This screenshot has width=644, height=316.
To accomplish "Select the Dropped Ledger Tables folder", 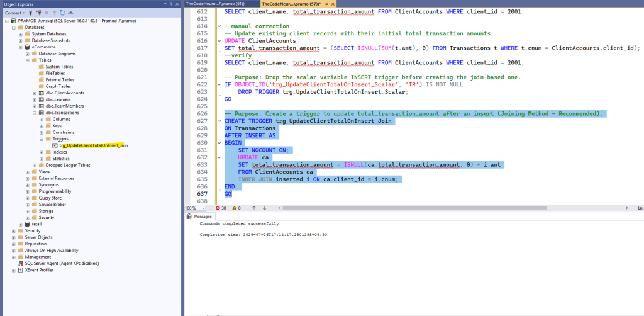I will (68, 165).
